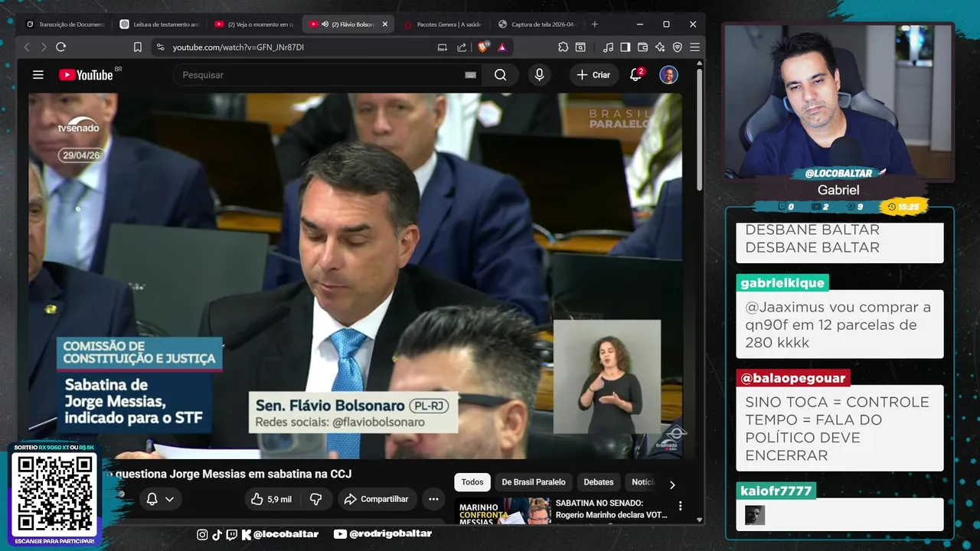Open the YouTube hamburger guide menu
980x551 pixels.
(x=38, y=75)
